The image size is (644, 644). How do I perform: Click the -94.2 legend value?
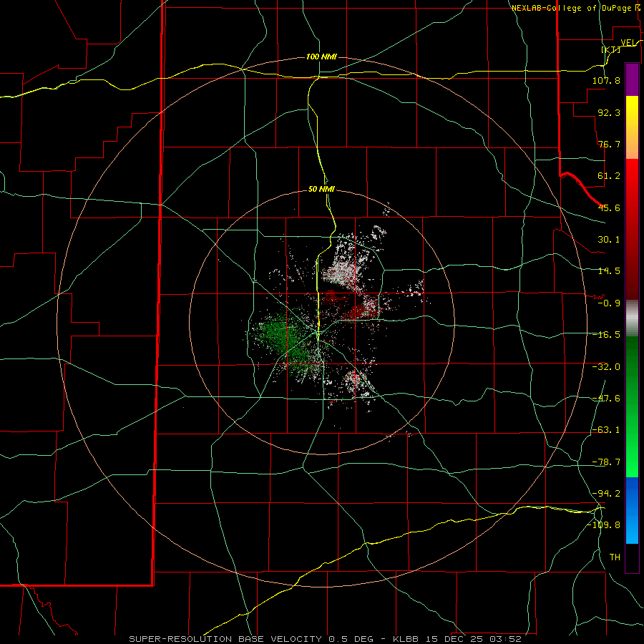[606, 493]
